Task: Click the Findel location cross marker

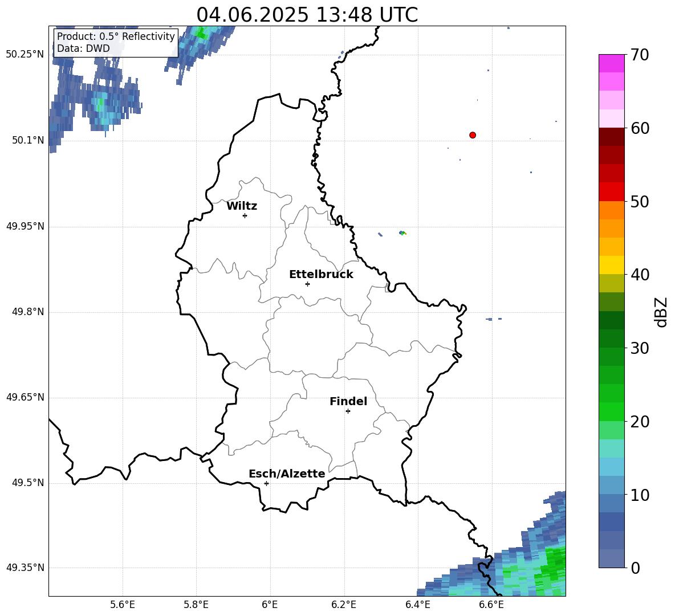Action: (x=348, y=411)
